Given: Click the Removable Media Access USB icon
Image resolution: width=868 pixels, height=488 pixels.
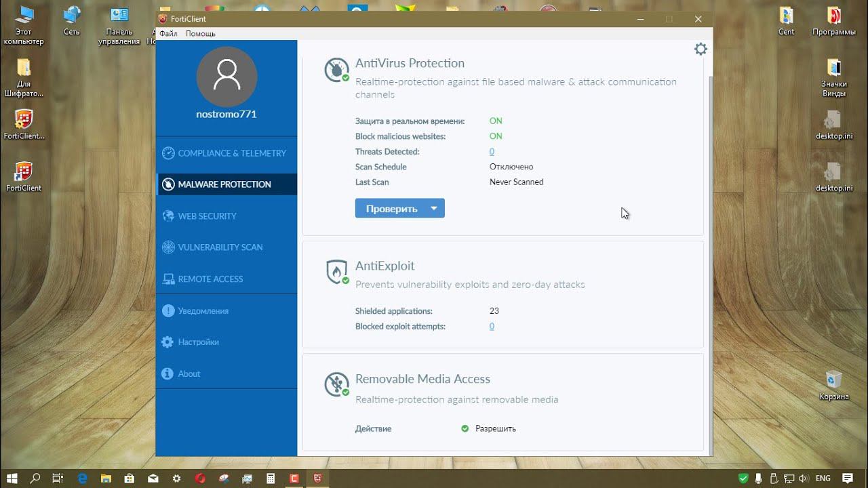Looking at the screenshot, I should [336, 384].
